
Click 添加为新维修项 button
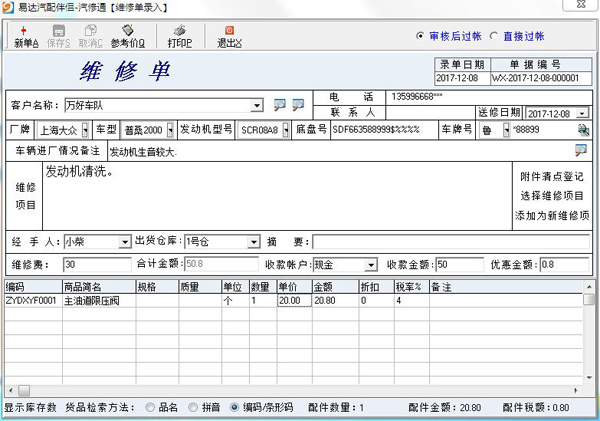click(553, 215)
